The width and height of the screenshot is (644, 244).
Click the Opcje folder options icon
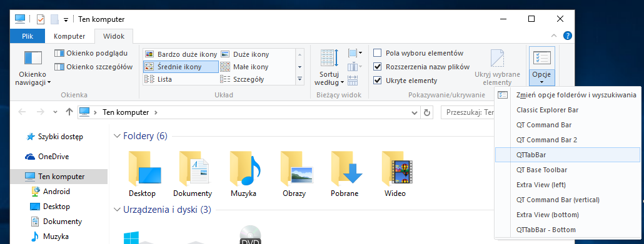pyautogui.click(x=541, y=58)
